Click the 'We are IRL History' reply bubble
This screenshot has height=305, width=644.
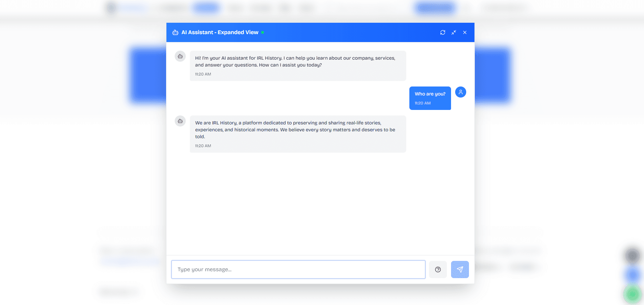pos(298,134)
